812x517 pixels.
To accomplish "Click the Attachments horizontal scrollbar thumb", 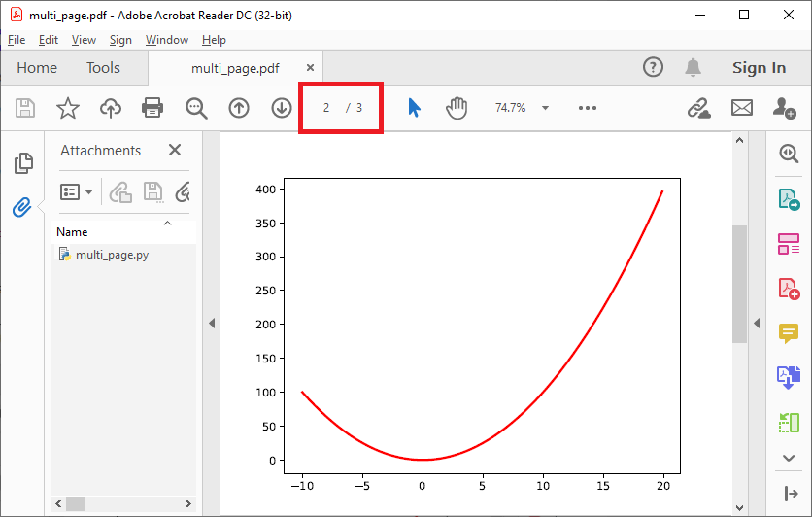I will click(x=75, y=503).
